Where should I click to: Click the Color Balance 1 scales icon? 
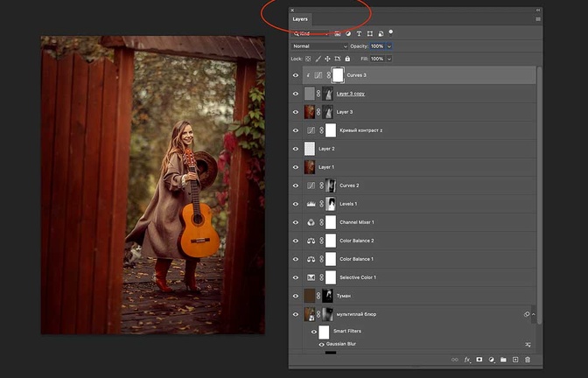311,259
